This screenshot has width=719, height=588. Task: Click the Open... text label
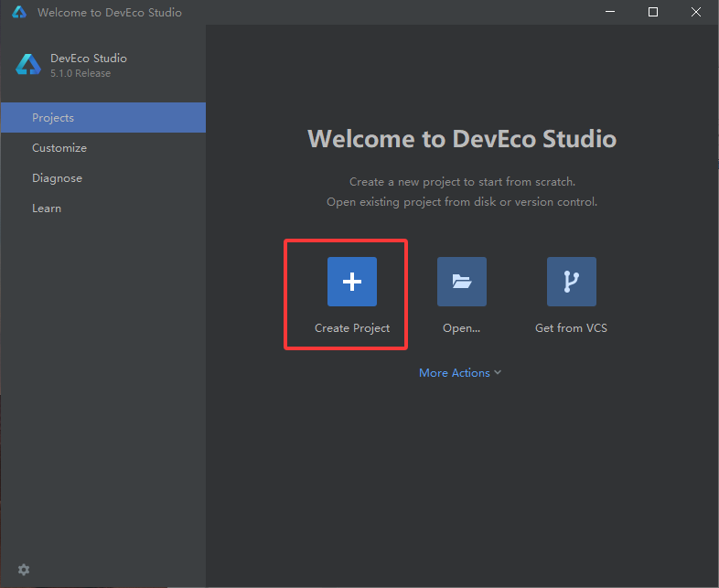461,328
